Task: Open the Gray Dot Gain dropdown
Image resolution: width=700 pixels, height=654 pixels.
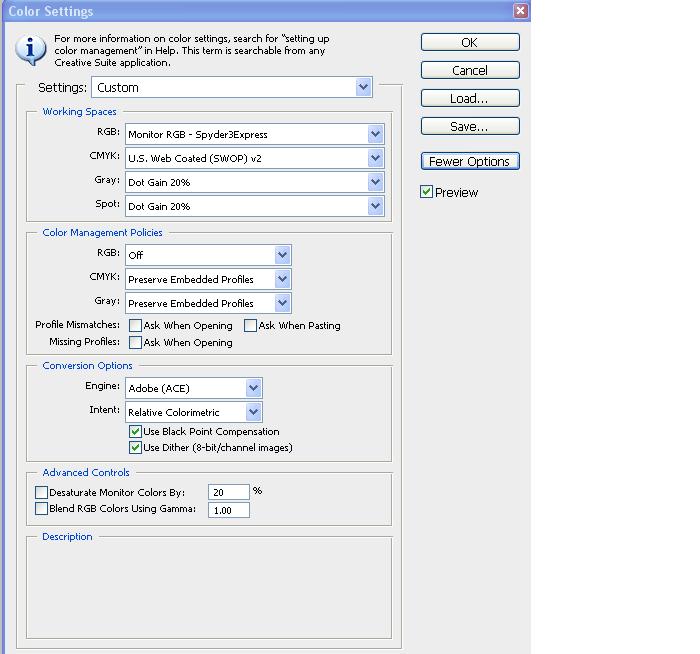Action: click(375, 182)
